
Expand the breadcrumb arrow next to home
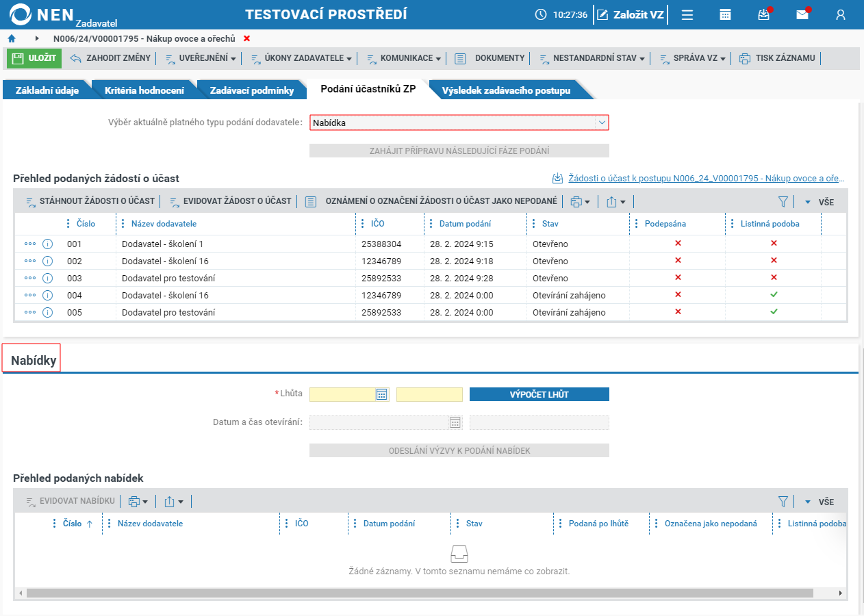click(x=37, y=38)
